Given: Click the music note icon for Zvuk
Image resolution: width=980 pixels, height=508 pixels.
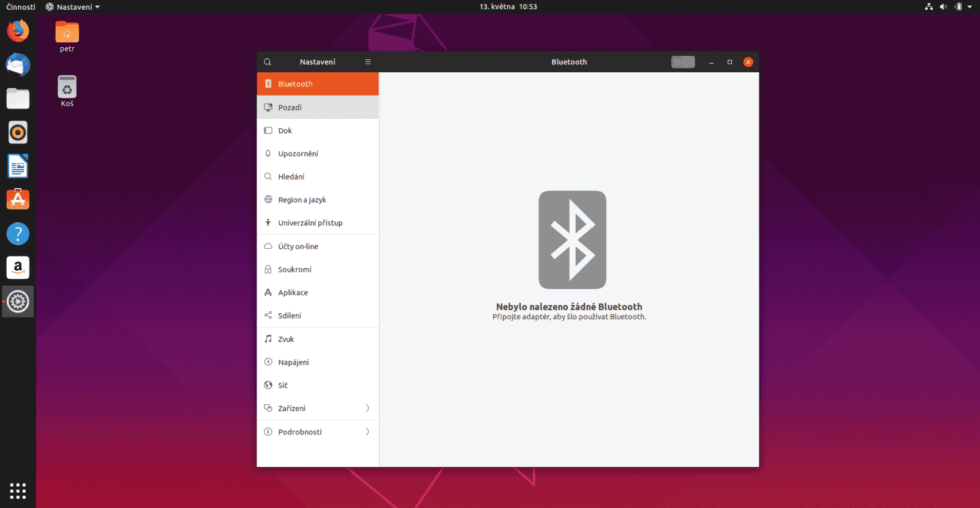Looking at the screenshot, I should click(268, 339).
